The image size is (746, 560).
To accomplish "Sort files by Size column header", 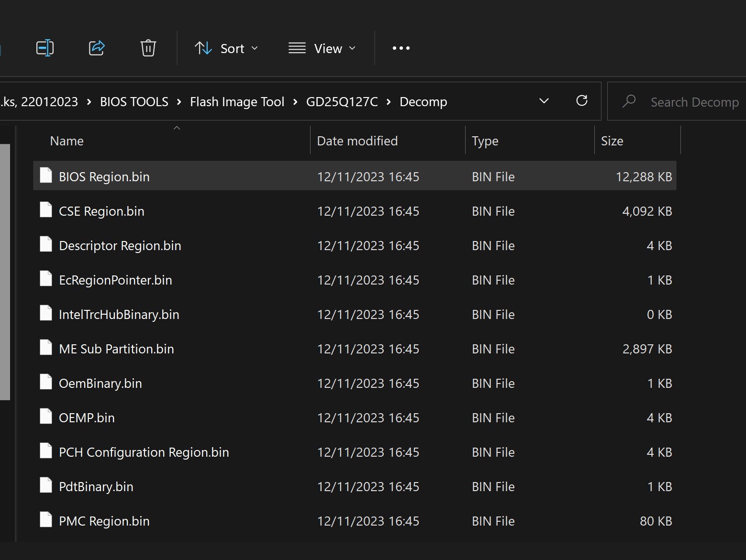I will click(x=612, y=141).
